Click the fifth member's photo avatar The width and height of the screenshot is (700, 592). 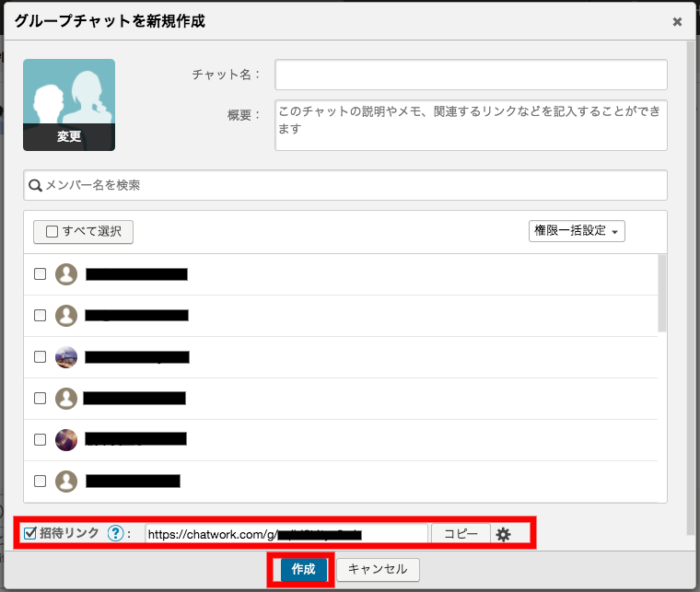(65, 440)
